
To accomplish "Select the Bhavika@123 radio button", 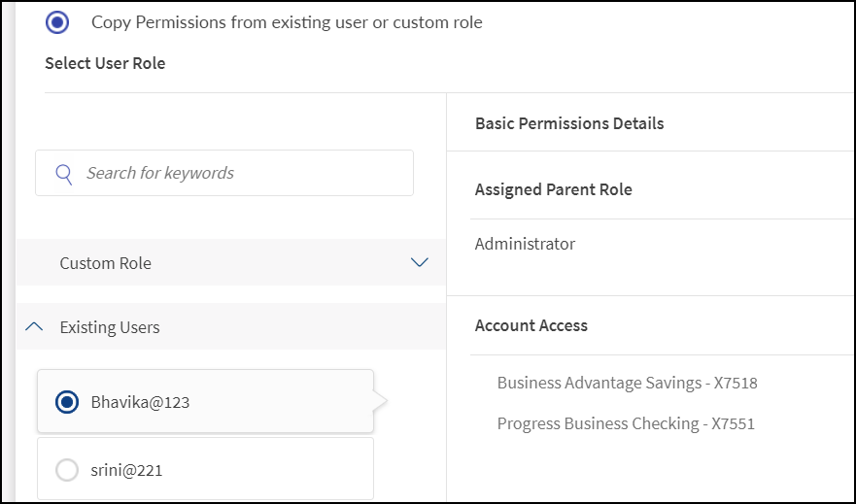I will tap(67, 402).
